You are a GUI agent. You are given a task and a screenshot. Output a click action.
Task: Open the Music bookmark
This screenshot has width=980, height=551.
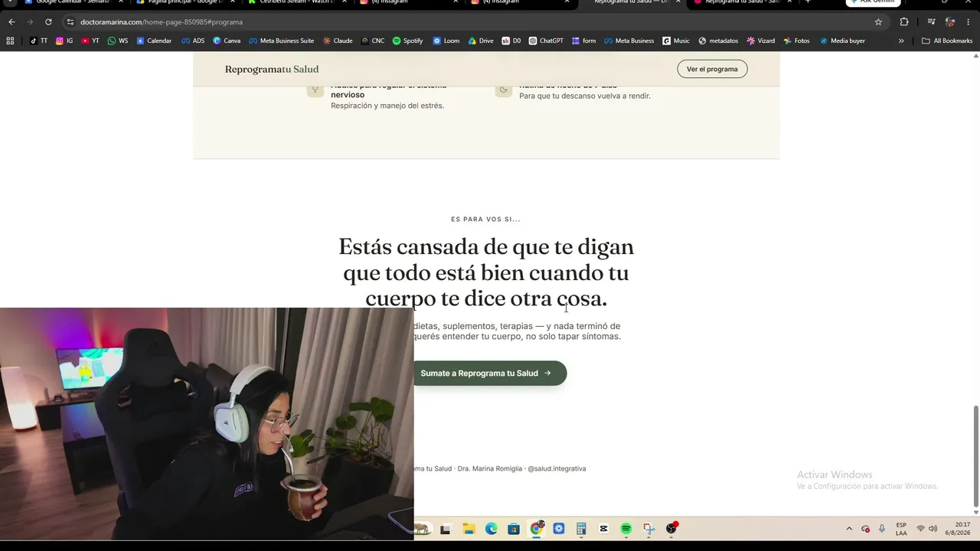pyautogui.click(x=676, y=41)
